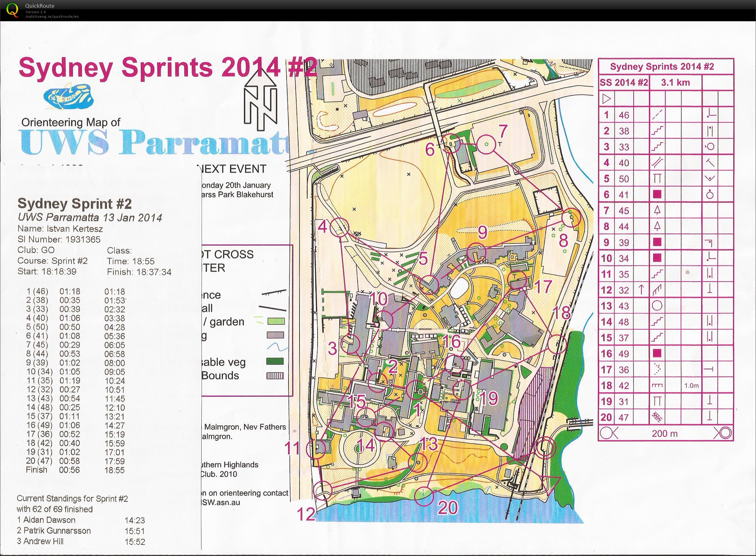Click the circle symbol in description row 13
The height and width of the screenshot is (556, 756).
click(657, 306)
